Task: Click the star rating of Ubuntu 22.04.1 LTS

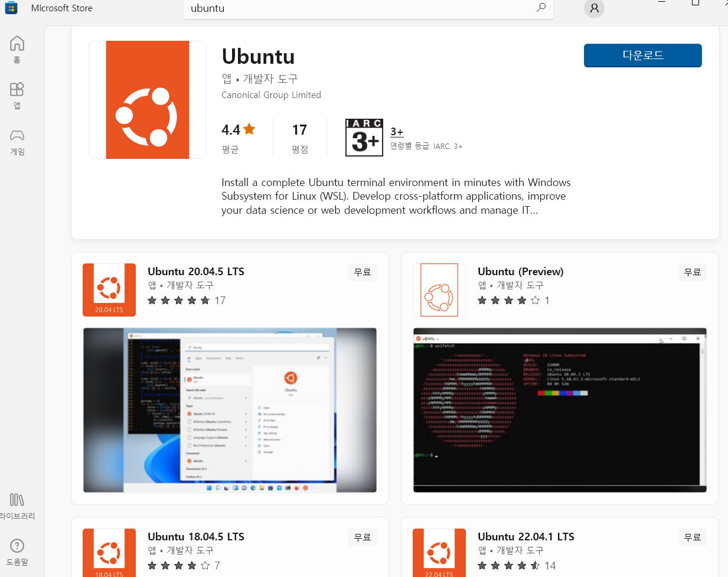Action: point(509,566)
